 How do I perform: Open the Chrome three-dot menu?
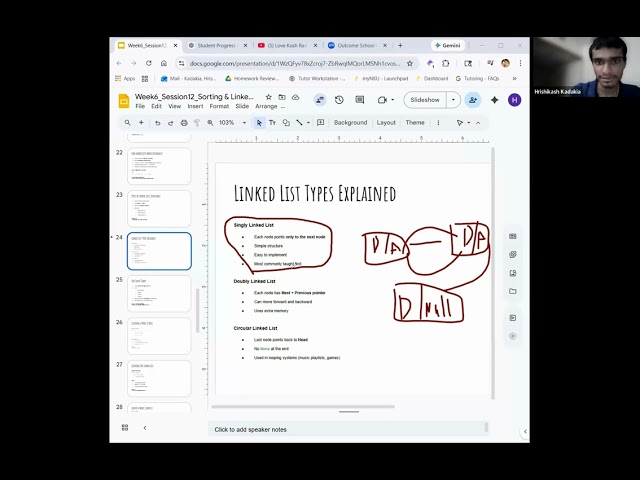point(520,63)
